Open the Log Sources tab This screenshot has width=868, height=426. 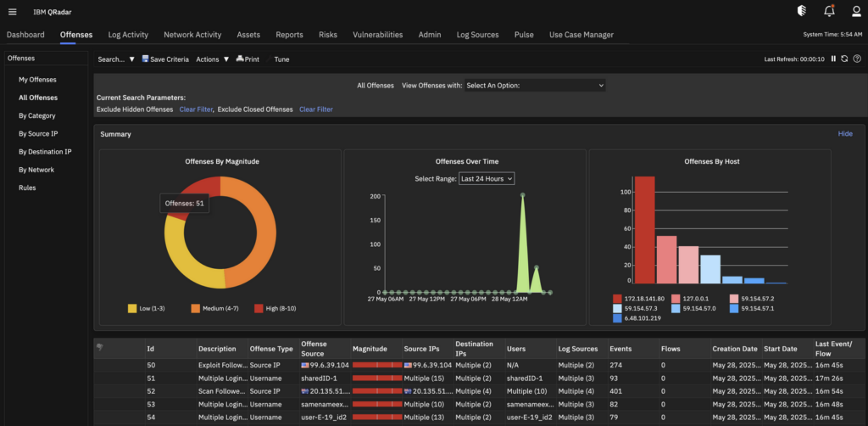tap(478, 34)
